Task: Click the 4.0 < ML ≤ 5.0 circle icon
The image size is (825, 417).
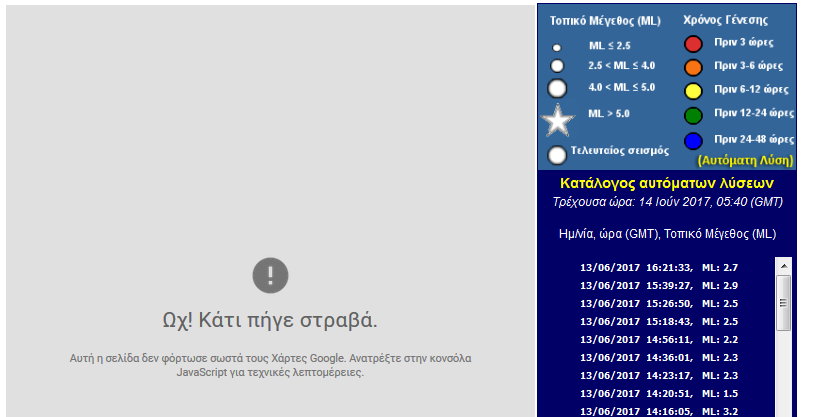Action: coord(557,88)
